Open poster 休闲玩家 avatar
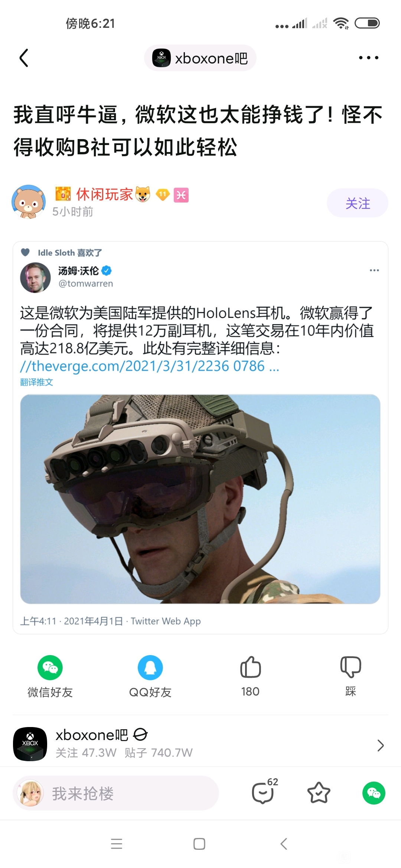Image resolution: width=401 pixels, height=868 pixels. 29,202
